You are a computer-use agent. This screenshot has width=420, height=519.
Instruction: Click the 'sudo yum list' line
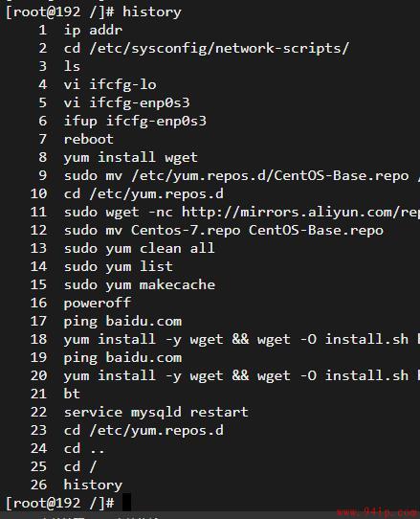pyautogui.click(x=118, y=267)
